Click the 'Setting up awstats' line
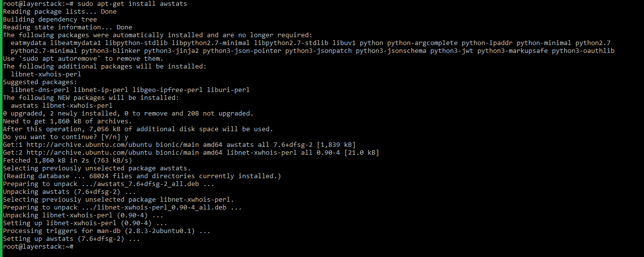Screen dimensions: 644x257 pyautogui.click(x=71, y=239)
